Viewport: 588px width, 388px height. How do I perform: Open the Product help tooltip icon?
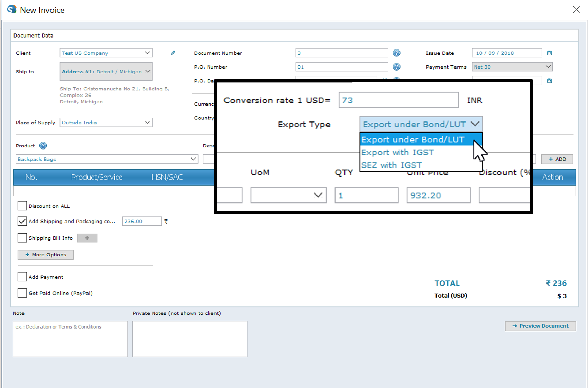[x=43, y=145]
